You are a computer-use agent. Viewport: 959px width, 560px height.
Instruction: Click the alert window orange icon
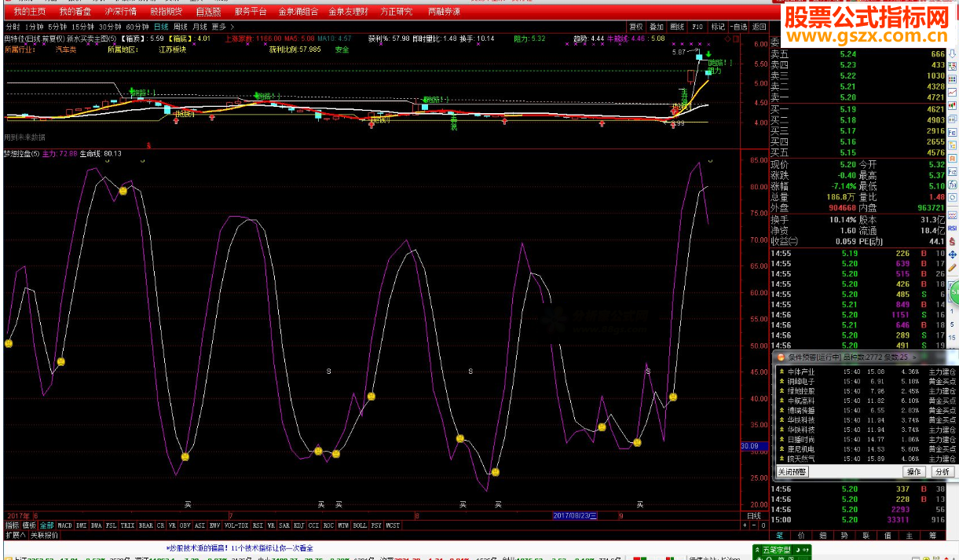(x=781, y=357)
